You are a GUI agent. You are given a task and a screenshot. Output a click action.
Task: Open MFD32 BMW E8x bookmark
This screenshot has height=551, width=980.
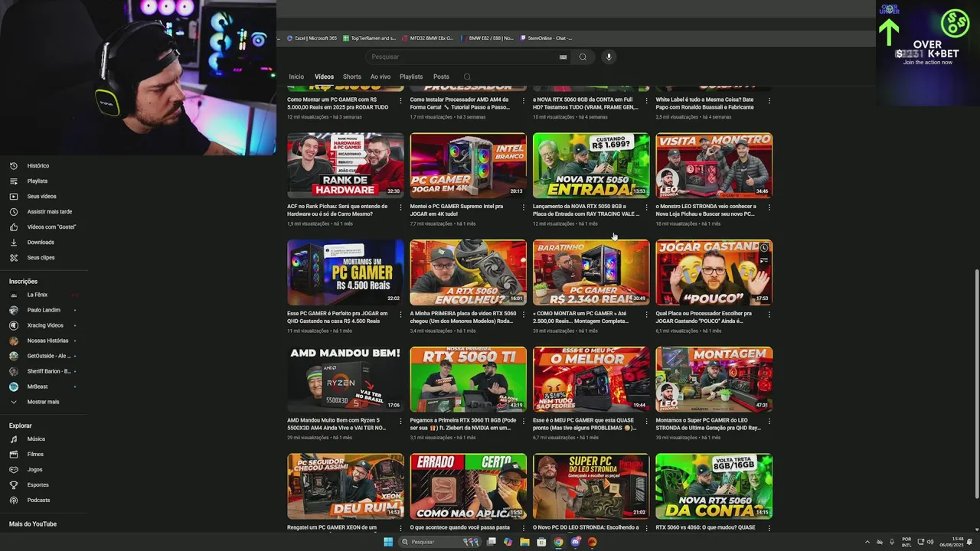coord(428,37)
